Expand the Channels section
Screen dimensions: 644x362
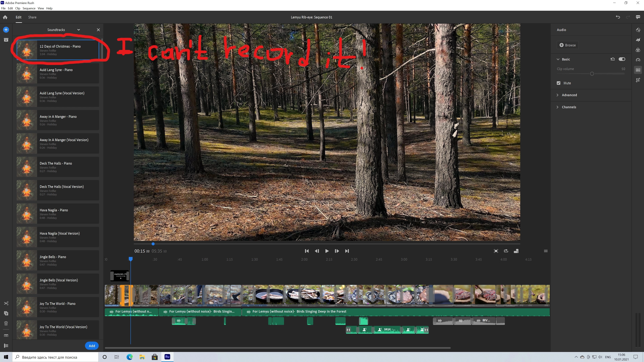569,107
